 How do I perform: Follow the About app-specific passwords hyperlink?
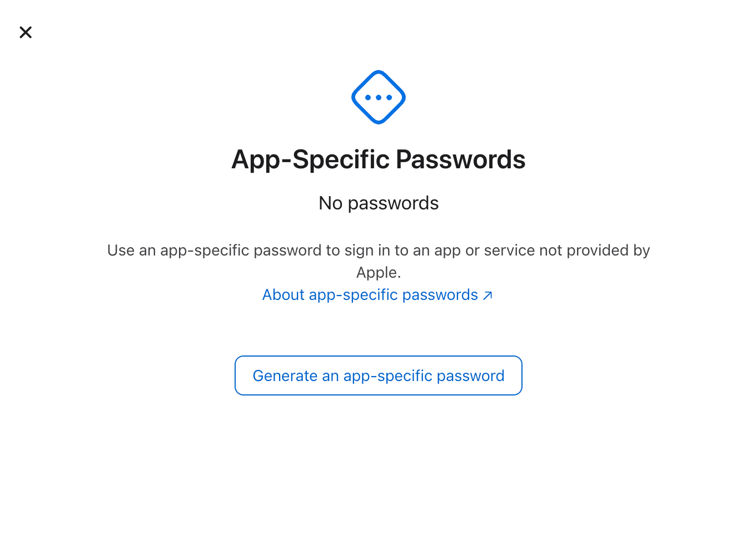(370, 295)
